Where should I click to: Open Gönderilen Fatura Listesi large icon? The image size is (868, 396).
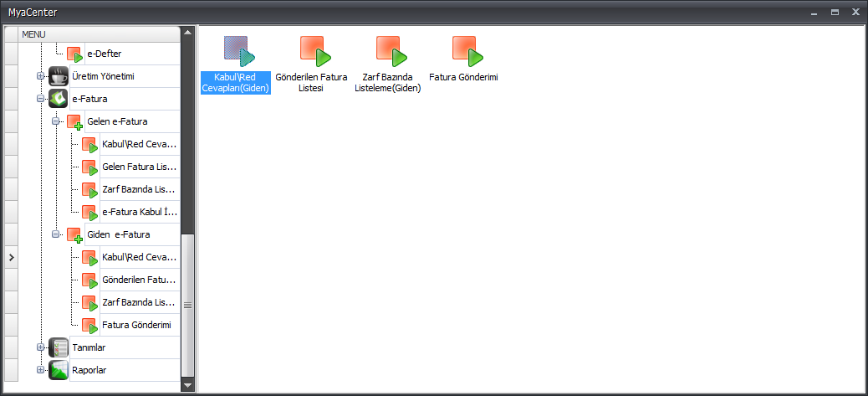pos(315,51)
